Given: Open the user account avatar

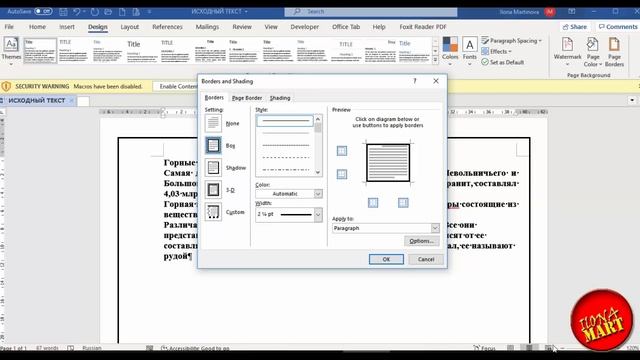Looking at the screenshot, I should point(550,12).
